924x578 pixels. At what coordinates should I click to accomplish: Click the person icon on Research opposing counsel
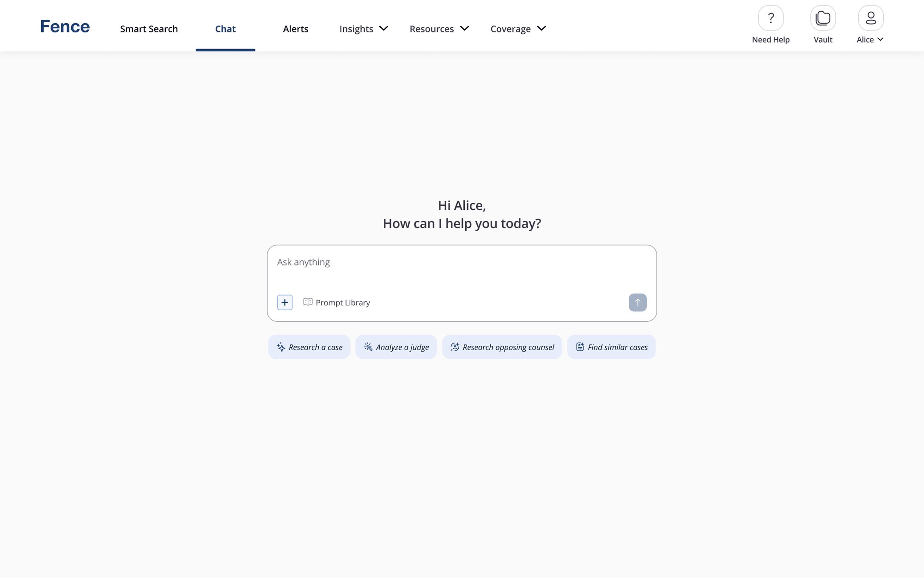tap(455, 347)
